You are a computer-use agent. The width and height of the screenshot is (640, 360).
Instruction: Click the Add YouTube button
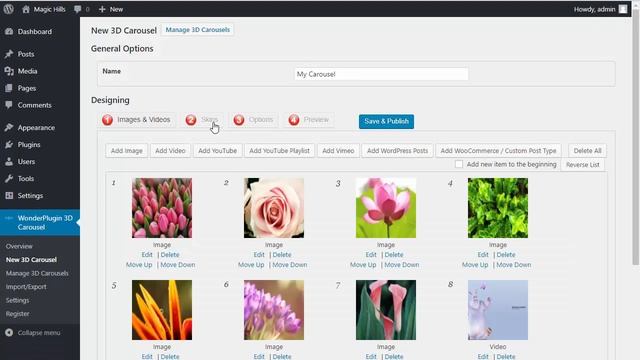[218, 151]
